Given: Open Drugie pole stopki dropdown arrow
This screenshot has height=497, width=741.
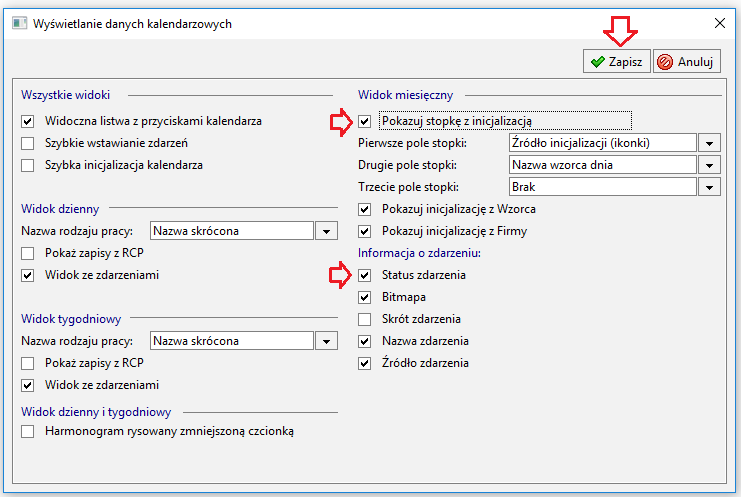Looking at the screenshot, I should tap(709, 165).
